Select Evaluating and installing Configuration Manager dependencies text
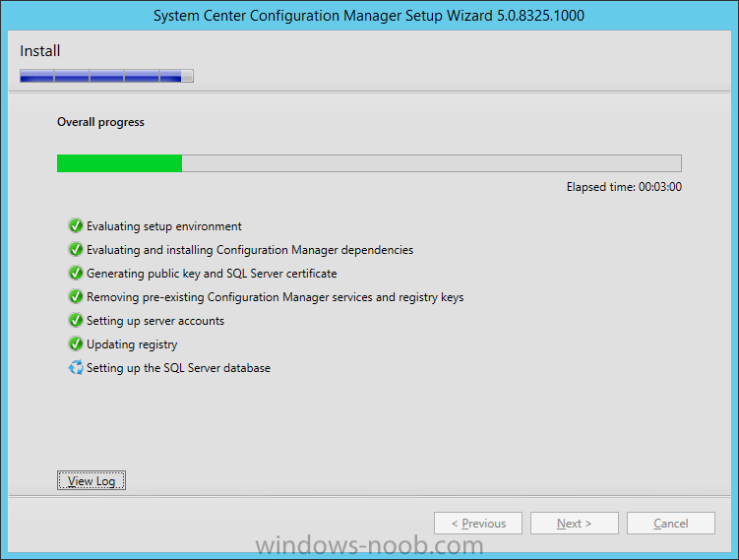 [x=250, y=250]
